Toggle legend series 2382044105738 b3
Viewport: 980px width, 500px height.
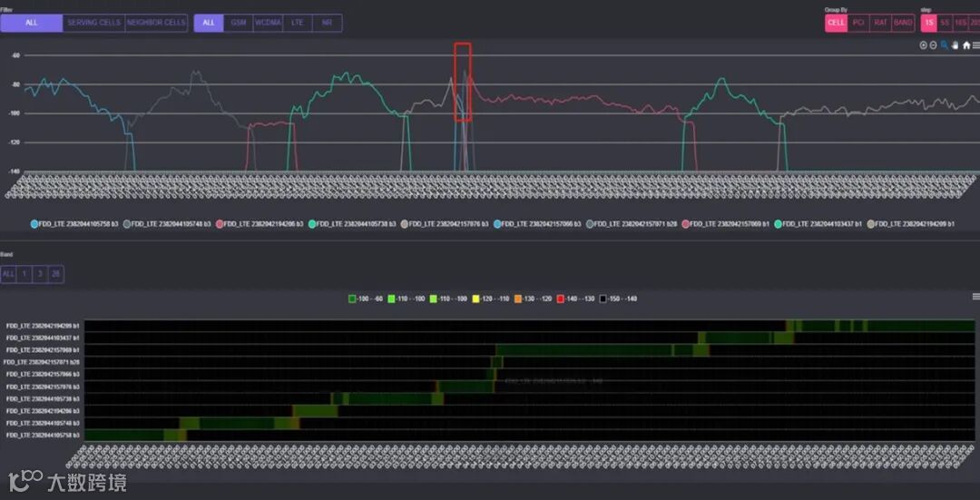(x=352, y=224)
